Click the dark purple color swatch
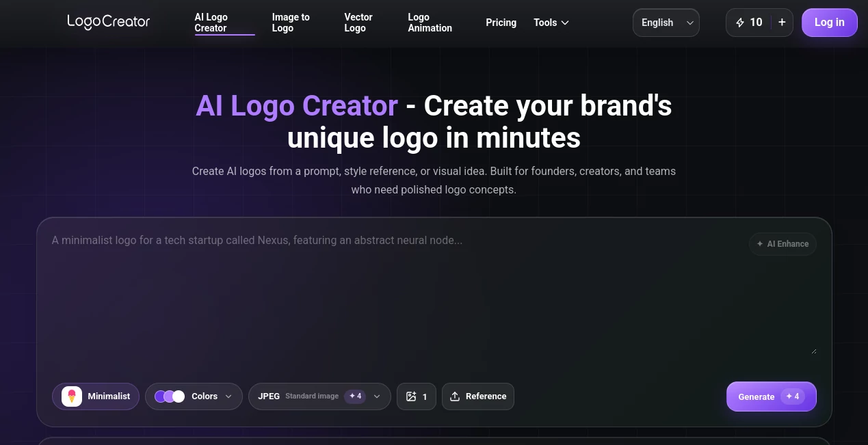 [160, 396]
